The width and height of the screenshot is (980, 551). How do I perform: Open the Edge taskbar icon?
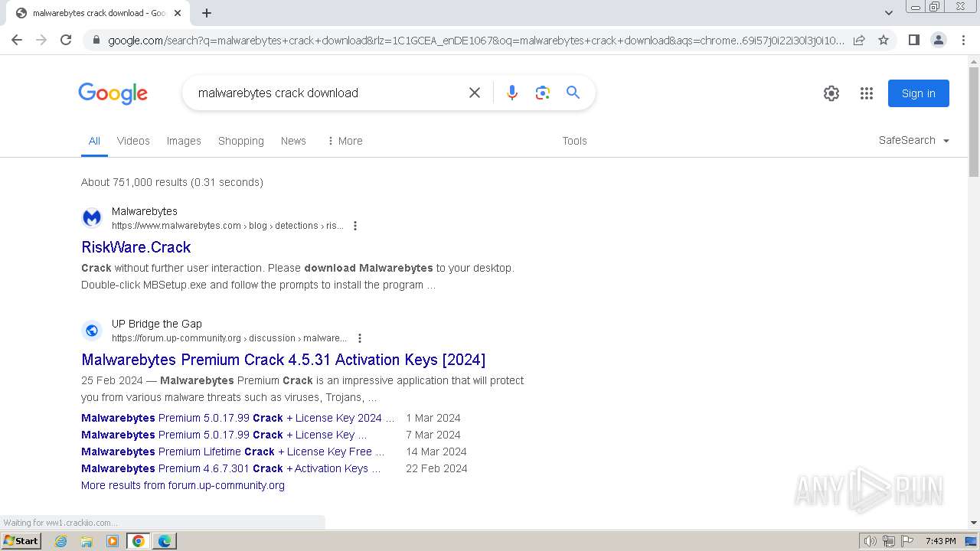[x=165, y=541]
